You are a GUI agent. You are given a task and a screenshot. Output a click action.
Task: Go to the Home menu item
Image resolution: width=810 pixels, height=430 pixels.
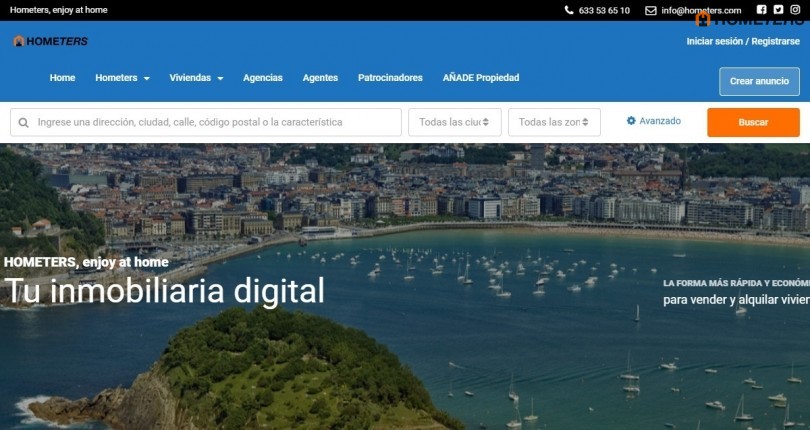pyautogui.click(x=62, y=78)
